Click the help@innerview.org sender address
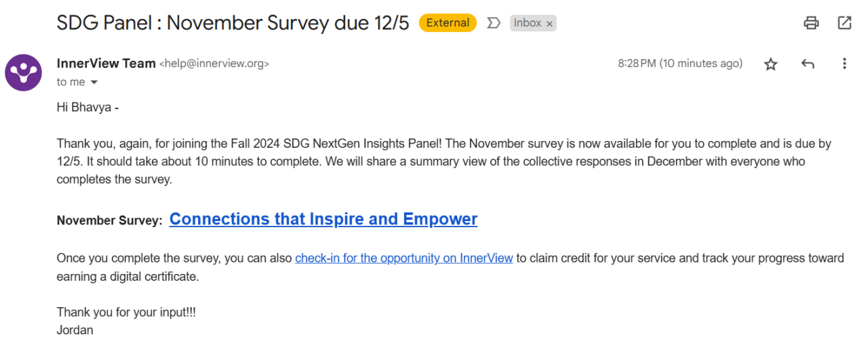868x354 pixels. click(x=214, y=64)
